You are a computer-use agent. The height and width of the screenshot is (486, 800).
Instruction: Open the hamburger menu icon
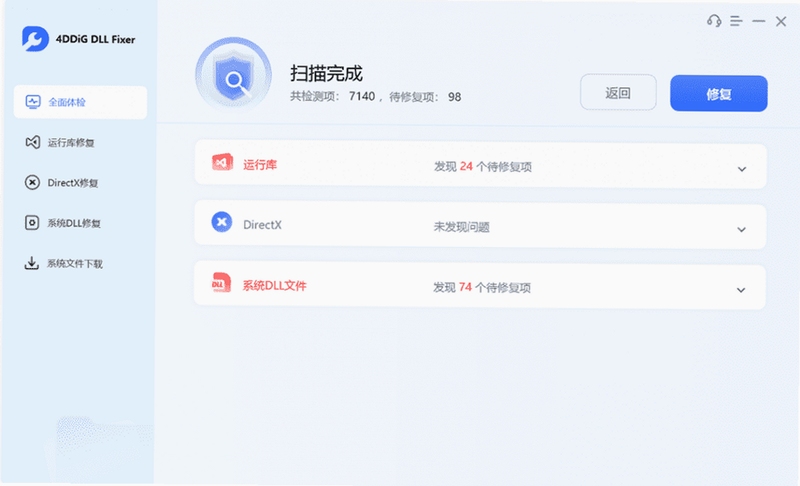(x=736, y=21)
